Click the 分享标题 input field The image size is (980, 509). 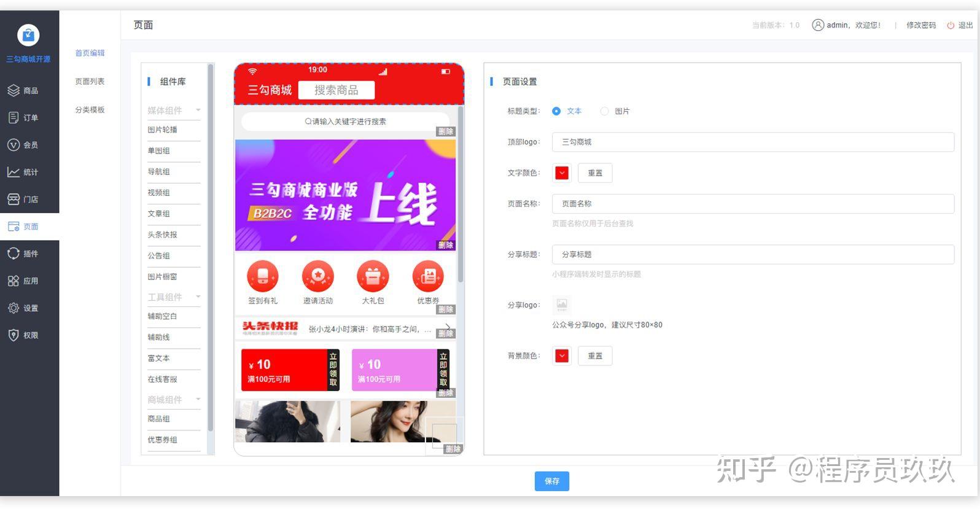tap(753, 254)
